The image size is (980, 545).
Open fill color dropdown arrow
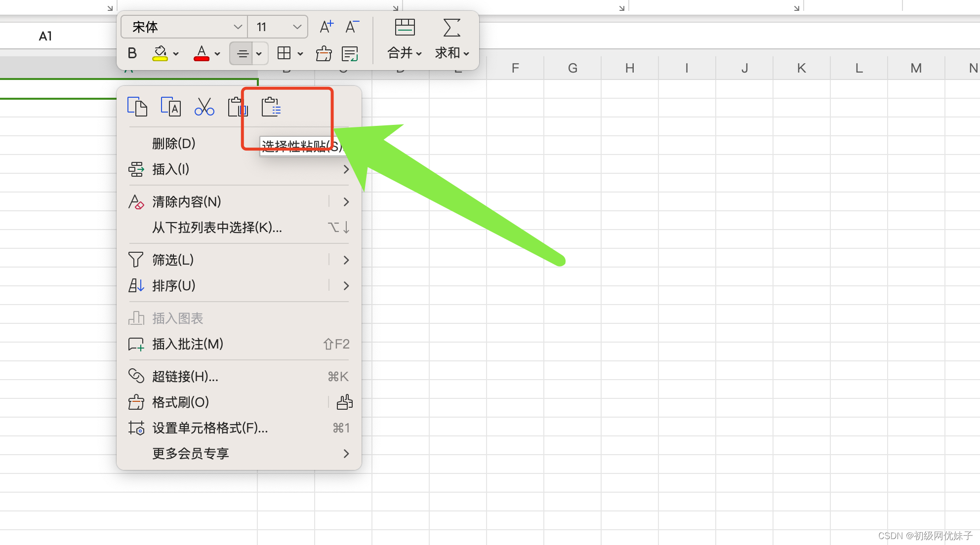pos(176,53)
